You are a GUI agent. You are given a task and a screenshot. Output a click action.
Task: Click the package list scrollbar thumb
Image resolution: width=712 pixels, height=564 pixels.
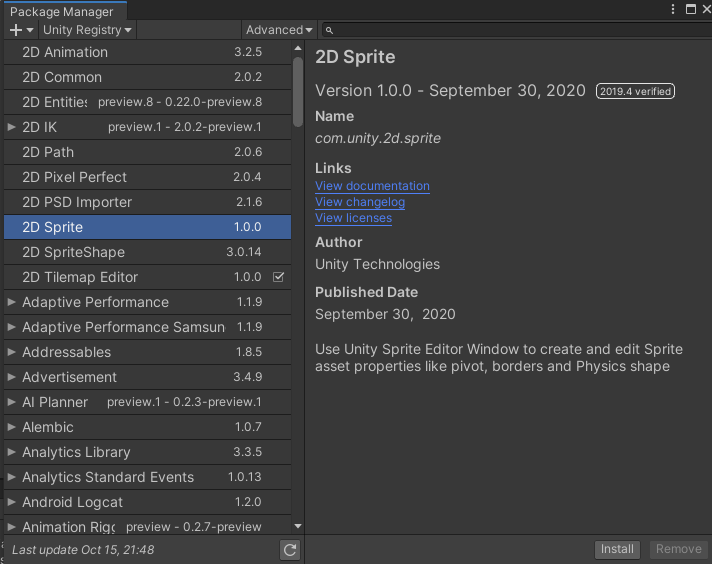298,92
